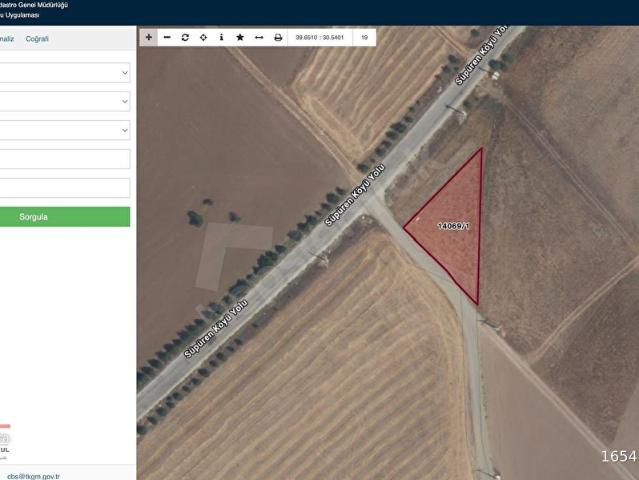Click the star favorites icon
Screen dimensions: 639x480
(x=240, y=37)
